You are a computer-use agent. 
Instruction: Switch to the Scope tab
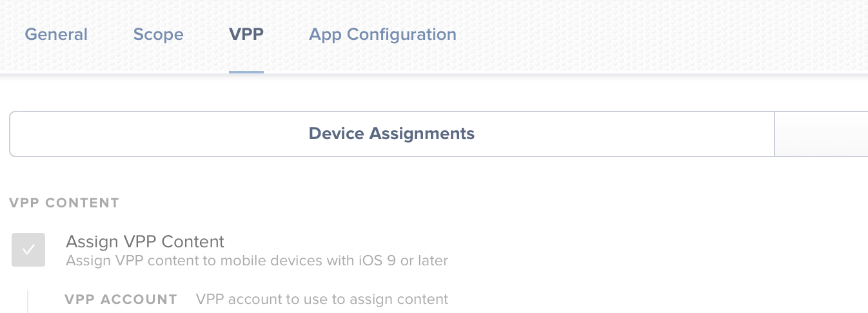tap(158, 34)
